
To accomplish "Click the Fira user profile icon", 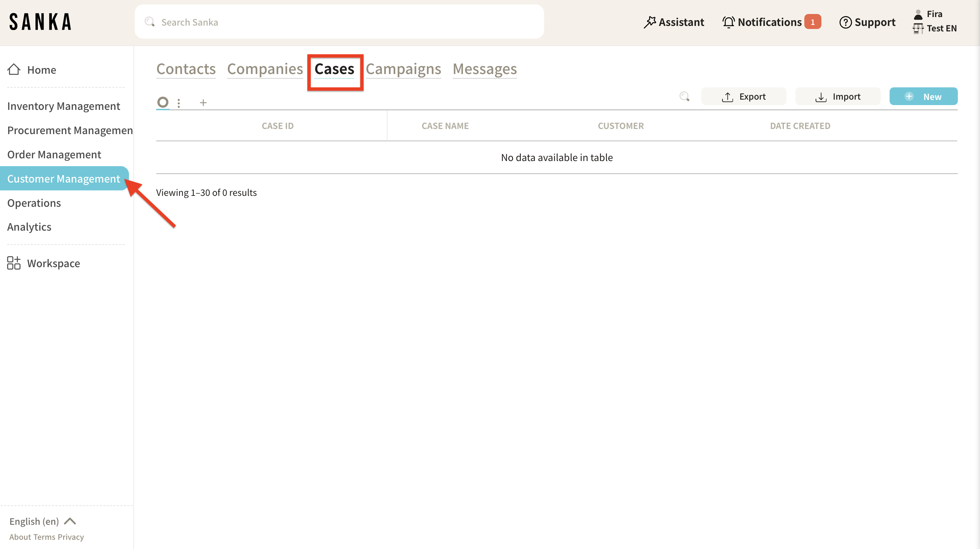I will (918, 14).
